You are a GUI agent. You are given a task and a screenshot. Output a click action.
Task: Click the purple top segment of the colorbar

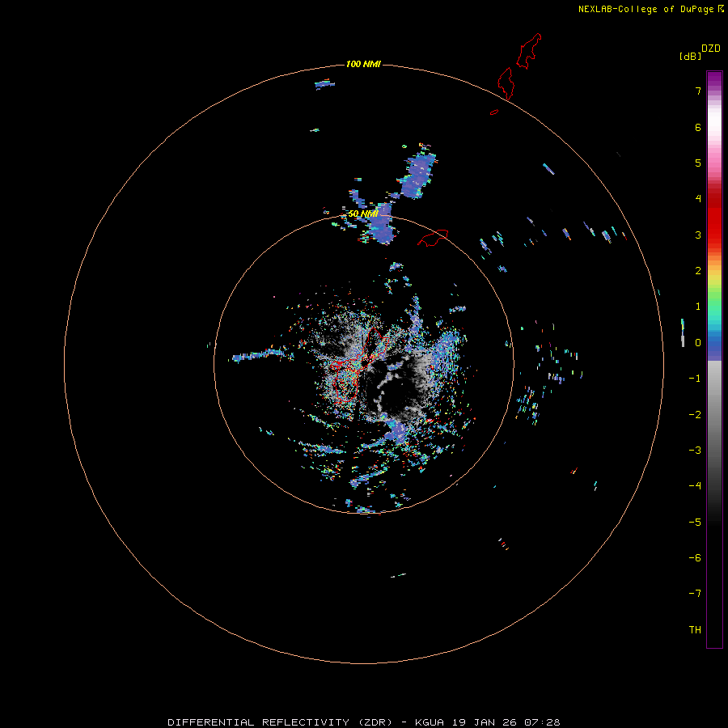tap(714, 80)
